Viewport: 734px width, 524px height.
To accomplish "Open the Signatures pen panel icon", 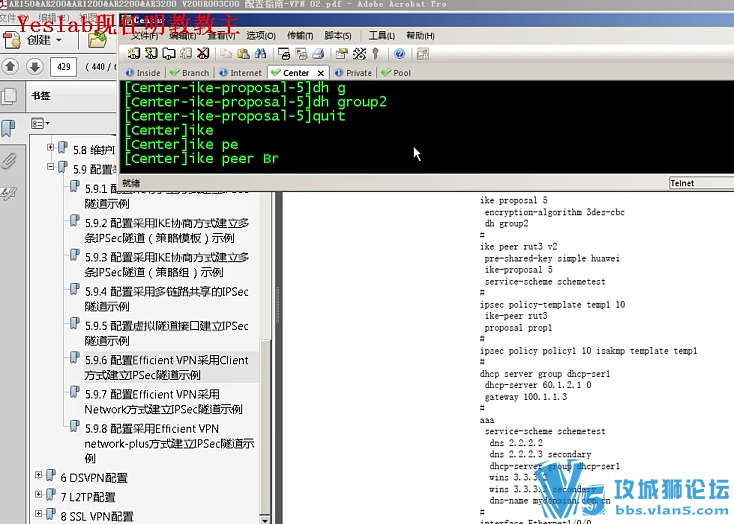I will pos(8,193).
